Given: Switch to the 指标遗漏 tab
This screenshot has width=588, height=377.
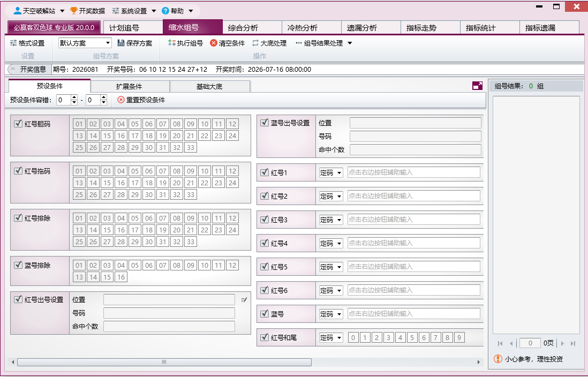Looking at the screenshot, I should coord(549,28).
